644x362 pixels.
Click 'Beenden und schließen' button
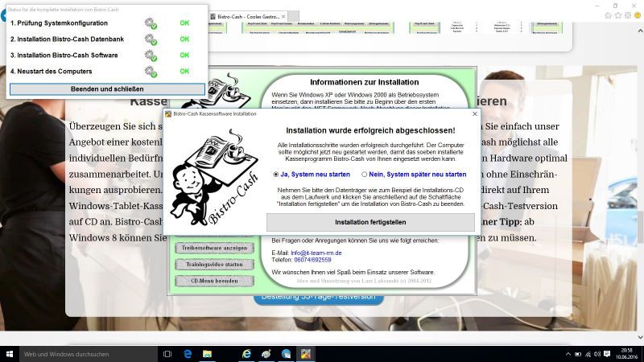coord(107,88)
